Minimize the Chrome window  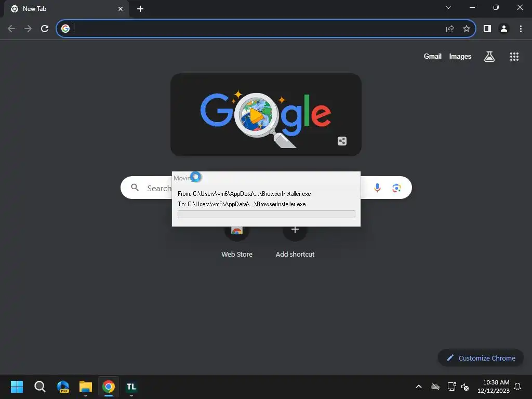pos(472,7)
